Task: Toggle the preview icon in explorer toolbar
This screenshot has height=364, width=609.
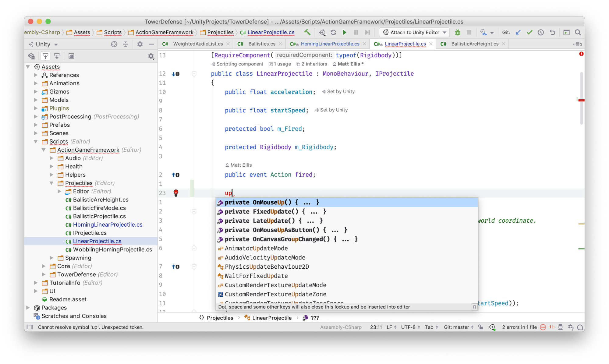Action: (71, 56)
